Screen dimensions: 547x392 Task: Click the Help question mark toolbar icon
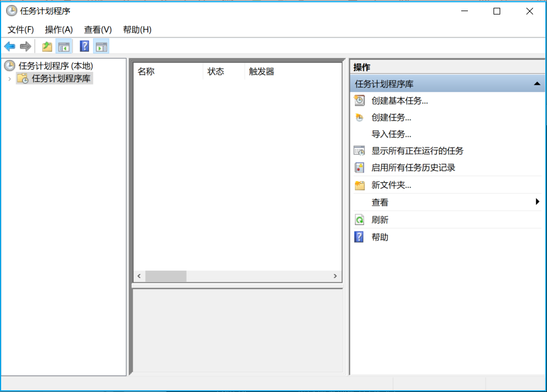click(84, 46)
